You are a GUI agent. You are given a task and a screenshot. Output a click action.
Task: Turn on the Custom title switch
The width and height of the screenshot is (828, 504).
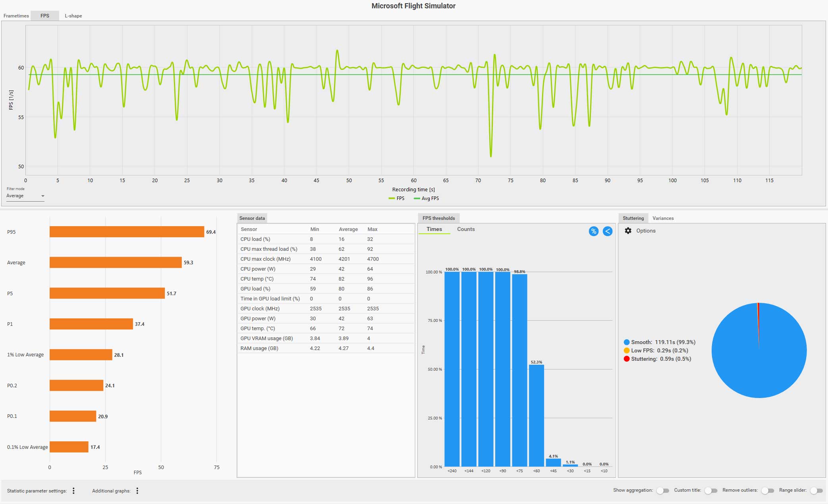coord(710,491)
